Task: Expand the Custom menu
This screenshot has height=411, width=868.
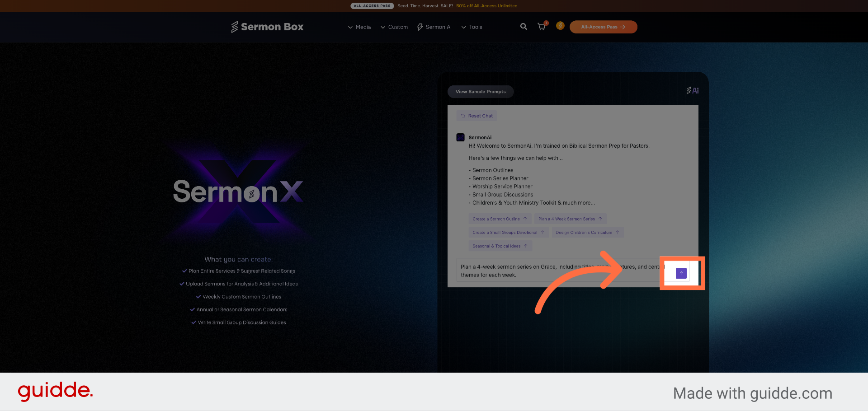Action: tap(394, 27)
